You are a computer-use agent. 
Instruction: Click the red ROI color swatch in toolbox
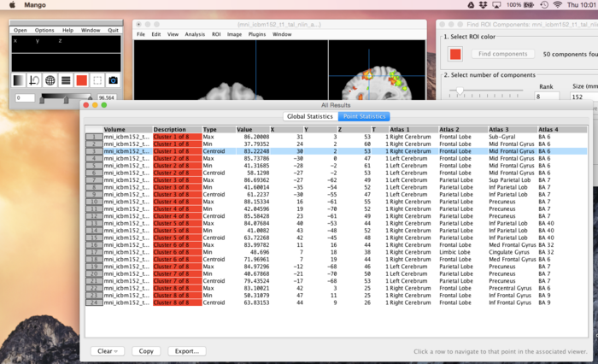tap(456, 54)
